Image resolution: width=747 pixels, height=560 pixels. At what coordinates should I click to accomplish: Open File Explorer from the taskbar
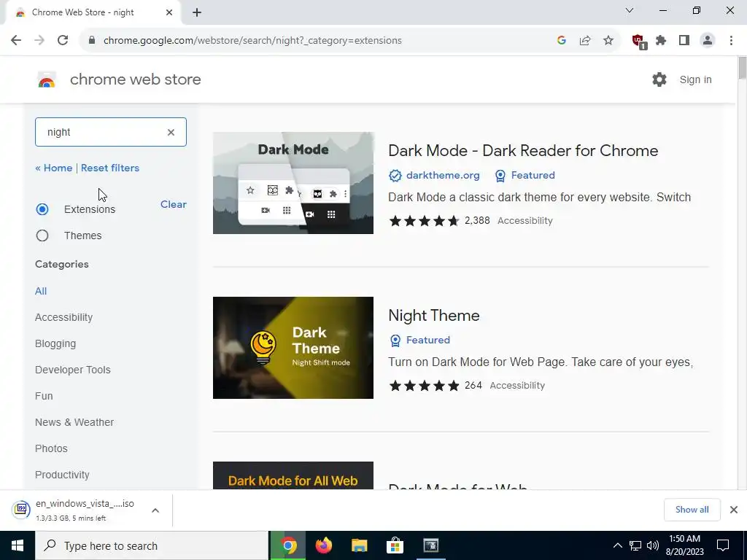[359, 545]
